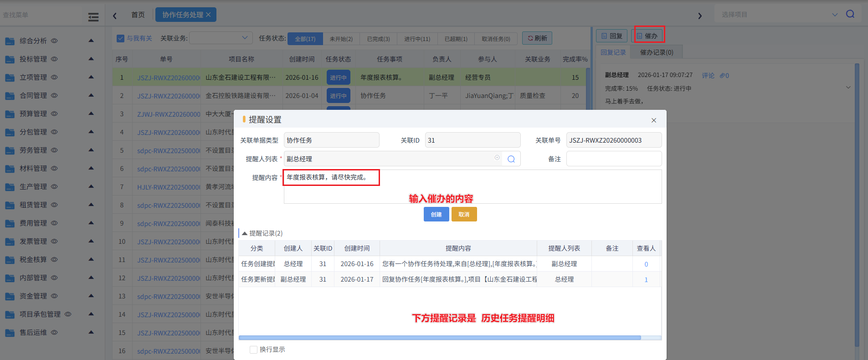Click the blue 创建 button

click(x=436, y=214)
